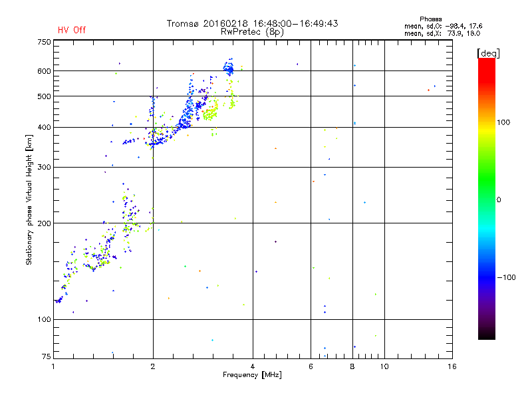Click the colorbar tick label '0'
532x399 pixels.
tap(499, 200)
